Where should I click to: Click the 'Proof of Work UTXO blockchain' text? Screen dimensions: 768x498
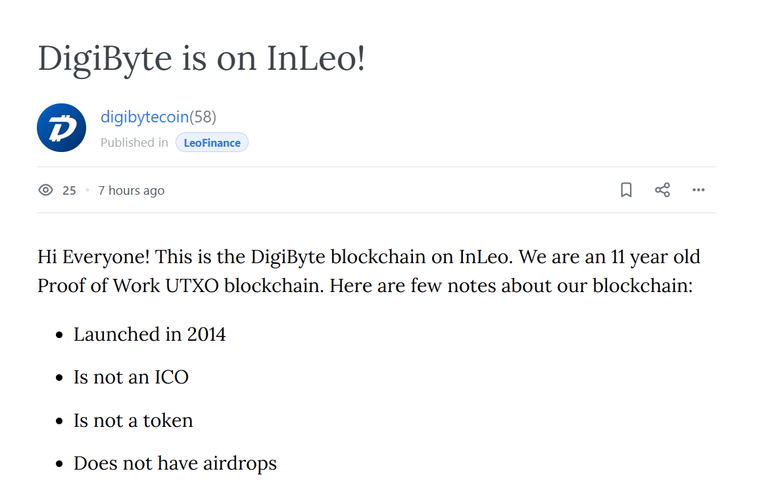pyautogui.click(x=179, y=285)
